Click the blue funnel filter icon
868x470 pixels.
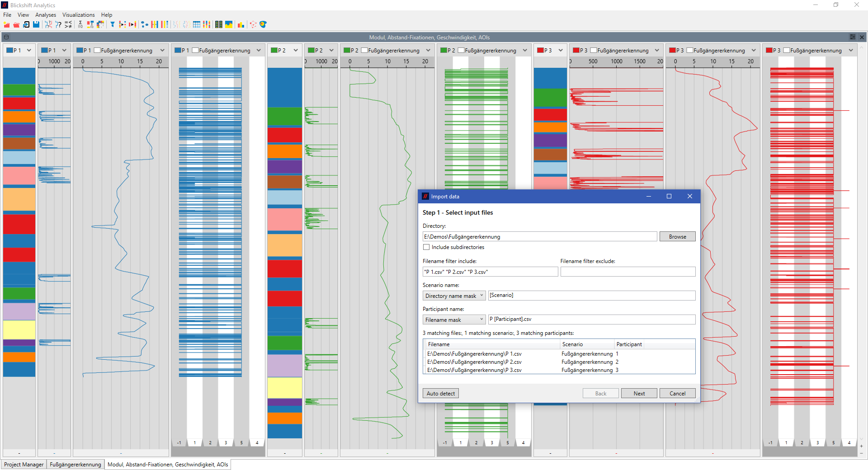pyautogui.click(x=113, y=24)
